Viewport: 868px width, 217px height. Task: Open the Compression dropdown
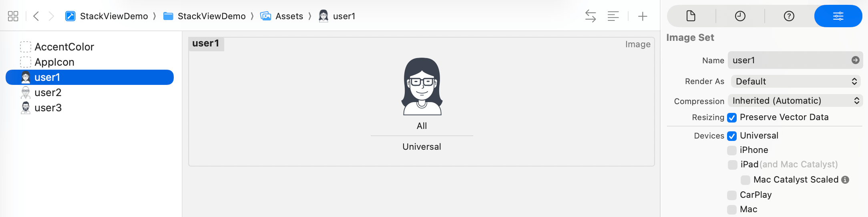point(795,101)
